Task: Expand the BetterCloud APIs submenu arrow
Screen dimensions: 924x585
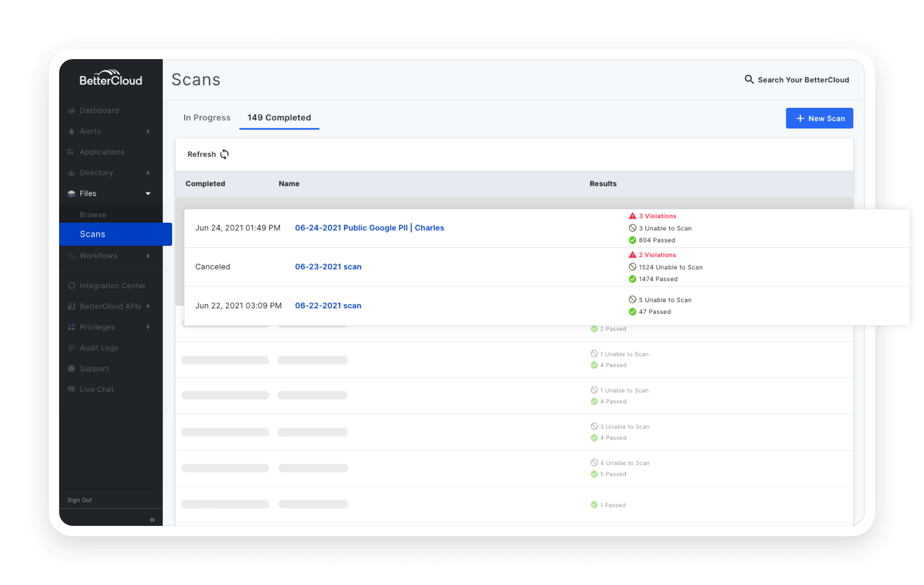Action: pyautogui.click(x=148, y=306)
